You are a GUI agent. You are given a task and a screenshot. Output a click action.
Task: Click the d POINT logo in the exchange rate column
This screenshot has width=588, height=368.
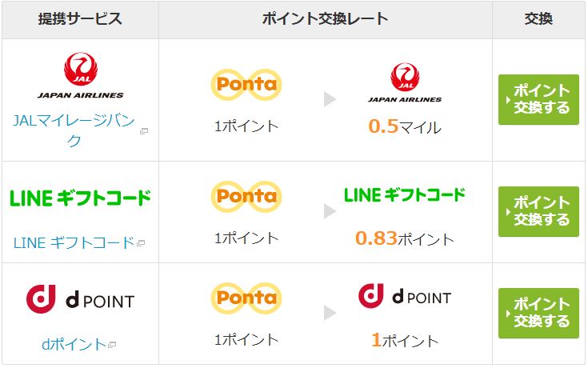(x=405, y=296)
